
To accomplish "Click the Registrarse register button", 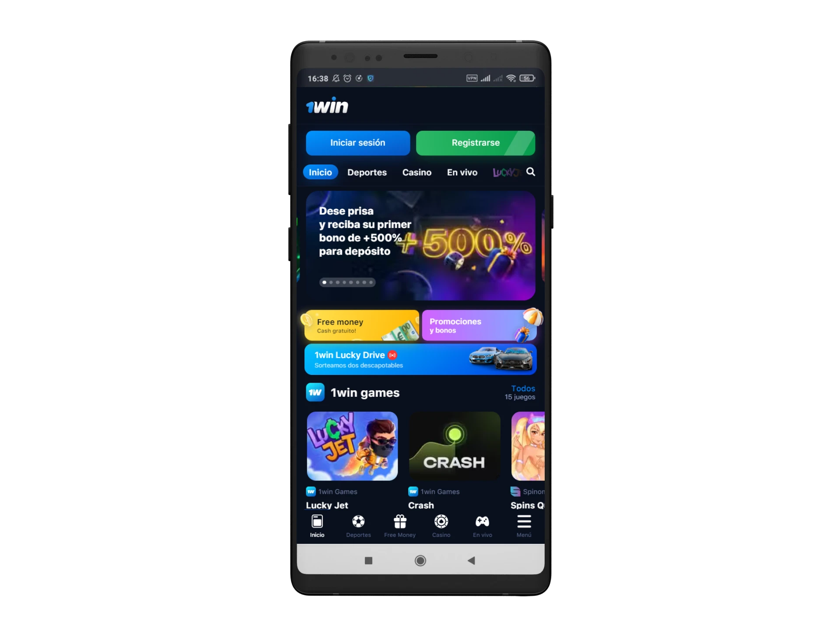I will 475,142.
